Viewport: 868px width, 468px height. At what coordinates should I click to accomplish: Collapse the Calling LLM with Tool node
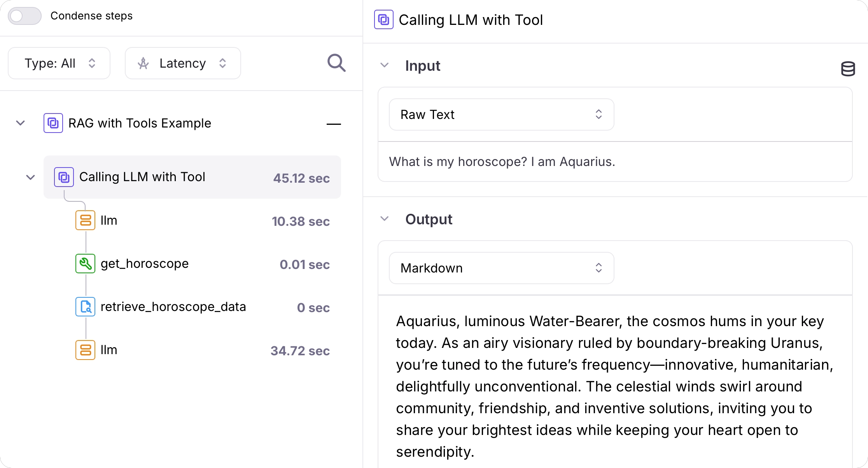pyautogui.click(x=31, y=177)
